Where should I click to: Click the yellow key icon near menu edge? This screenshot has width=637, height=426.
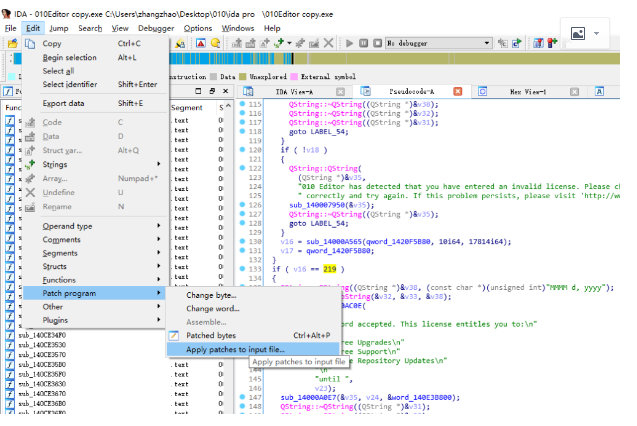point(180,43)
